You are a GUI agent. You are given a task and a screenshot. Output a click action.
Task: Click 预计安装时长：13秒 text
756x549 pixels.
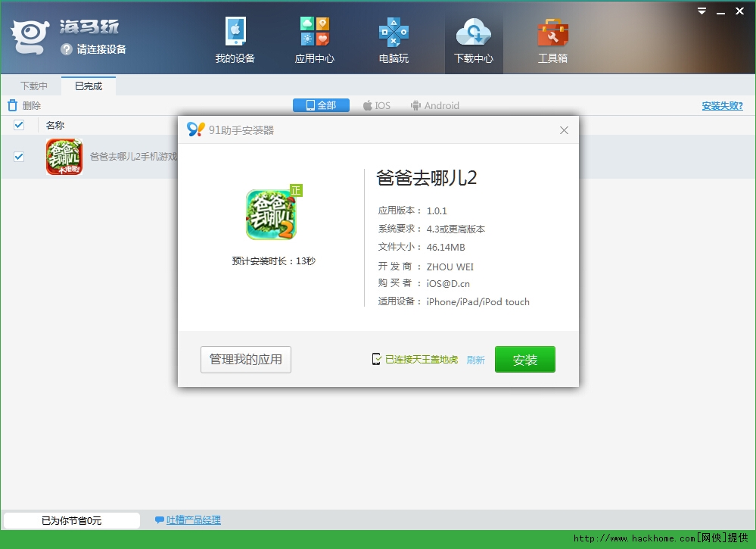[x=273, y=261]
